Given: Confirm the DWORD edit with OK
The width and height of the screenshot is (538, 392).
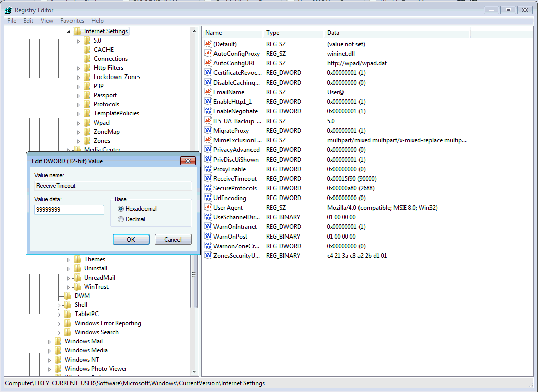Looking at the screenshot, I should (131, 239).
